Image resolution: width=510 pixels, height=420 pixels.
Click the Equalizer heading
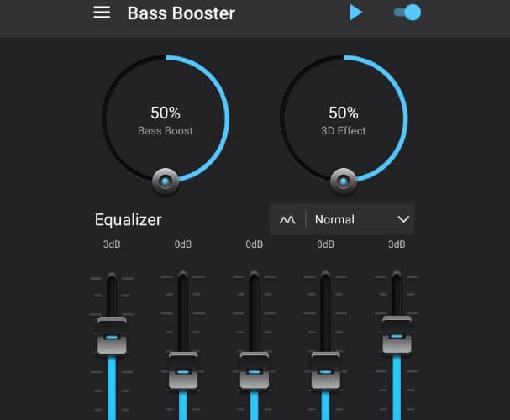pyautogui.click(x=129, y=220)
